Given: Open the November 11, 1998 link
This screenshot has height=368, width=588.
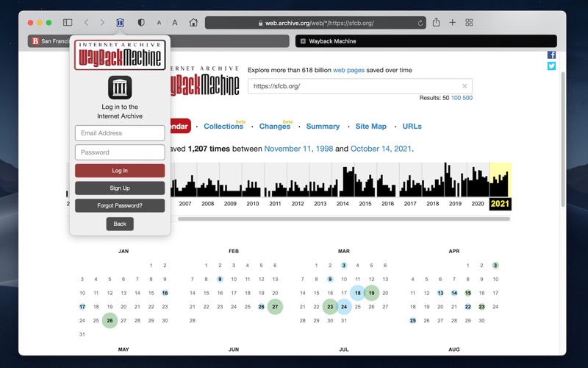Looking at the screenshot, I should click(298, 149).
